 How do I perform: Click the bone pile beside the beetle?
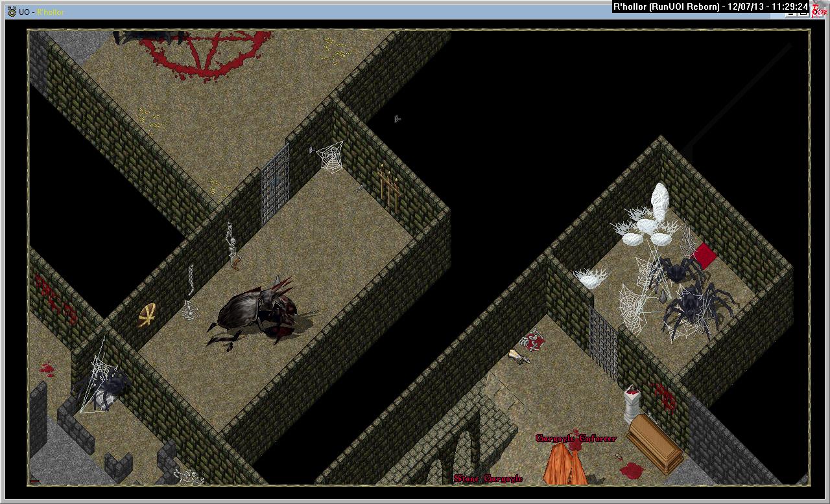(189, 309)
